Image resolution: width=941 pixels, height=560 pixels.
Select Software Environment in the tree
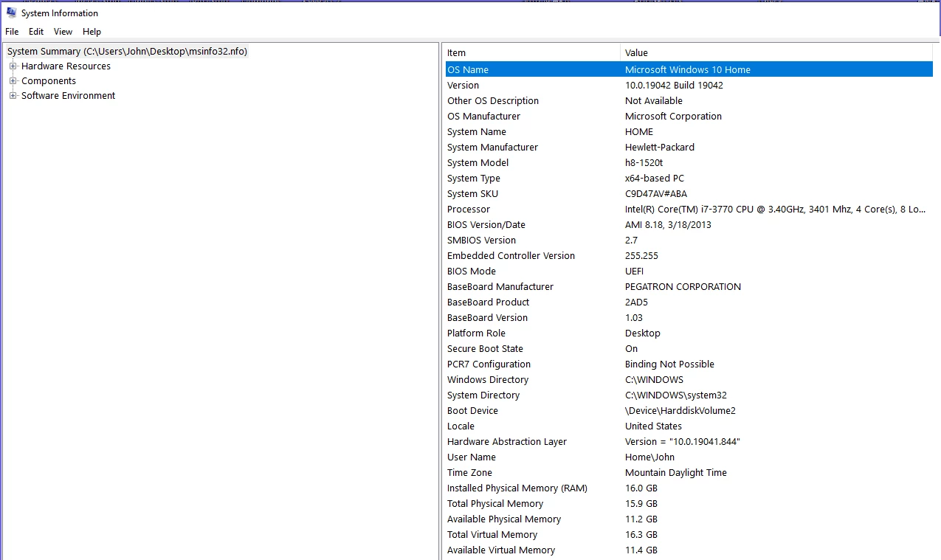click(x=69, y=96)
